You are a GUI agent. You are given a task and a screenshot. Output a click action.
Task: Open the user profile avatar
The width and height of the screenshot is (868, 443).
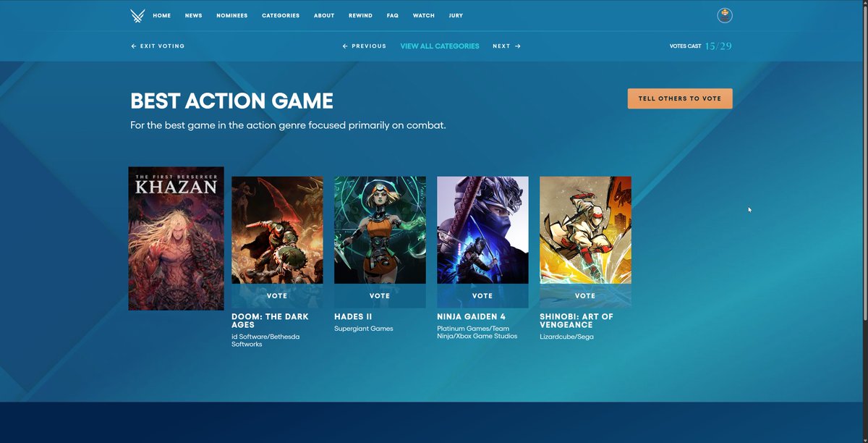(724, 15)
